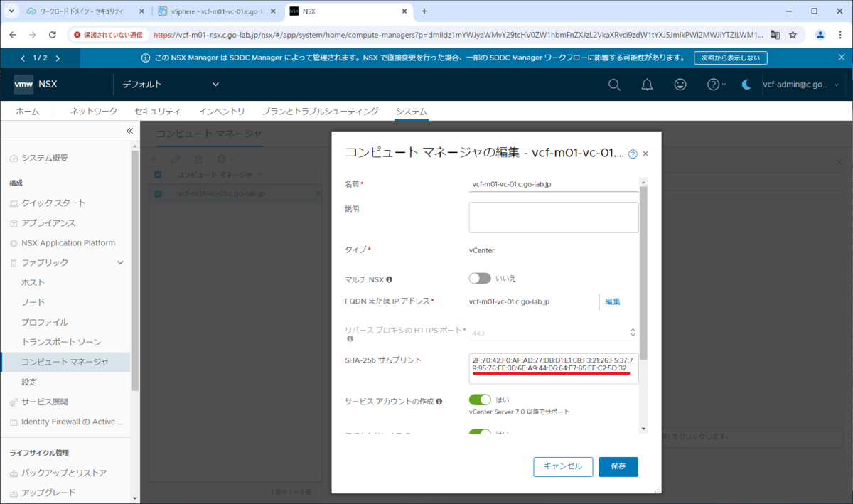Switch to ネットワーク tab

[94, 112]
